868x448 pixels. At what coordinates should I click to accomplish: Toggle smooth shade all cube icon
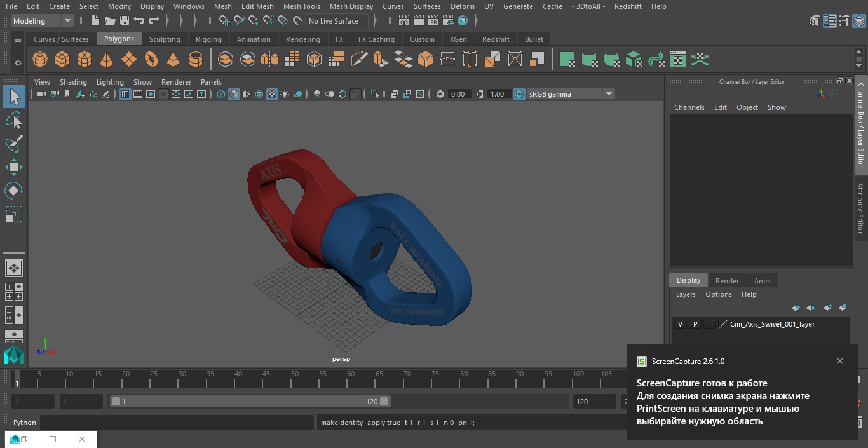tap(234, 94)
